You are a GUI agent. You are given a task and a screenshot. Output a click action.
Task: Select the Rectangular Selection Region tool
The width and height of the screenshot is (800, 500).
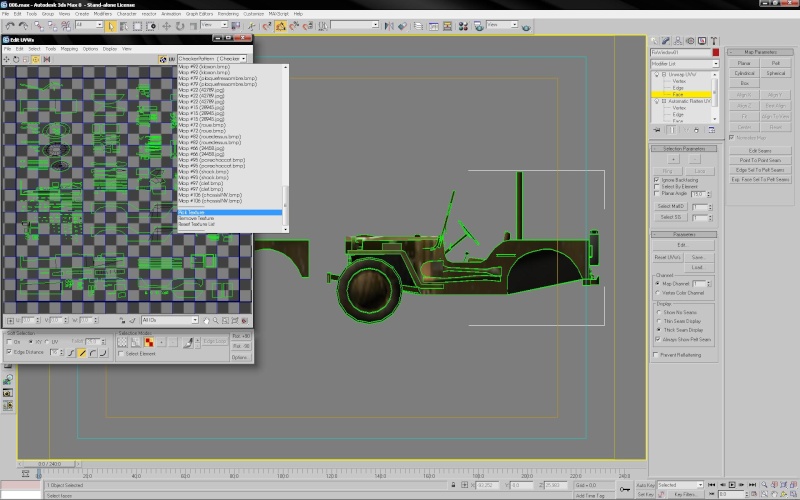pyautogui.click(x=137, y=26)
